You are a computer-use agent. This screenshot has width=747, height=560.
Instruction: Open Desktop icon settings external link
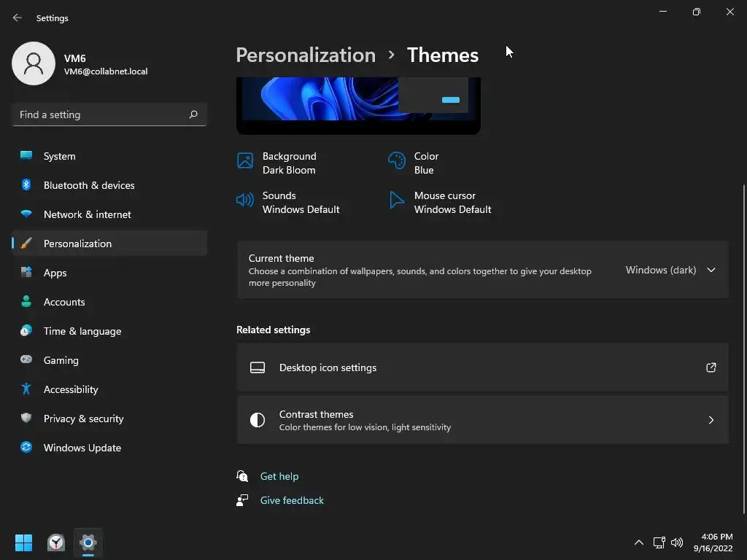coord(711,367)
